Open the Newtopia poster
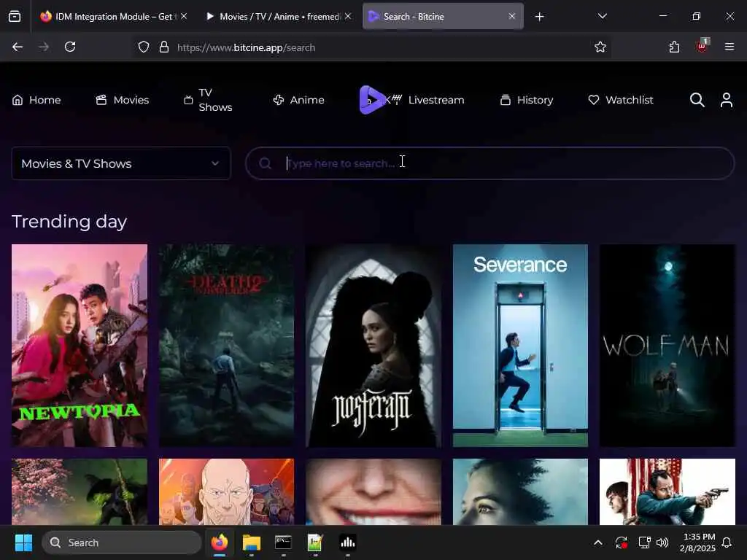 click(80, 346)
